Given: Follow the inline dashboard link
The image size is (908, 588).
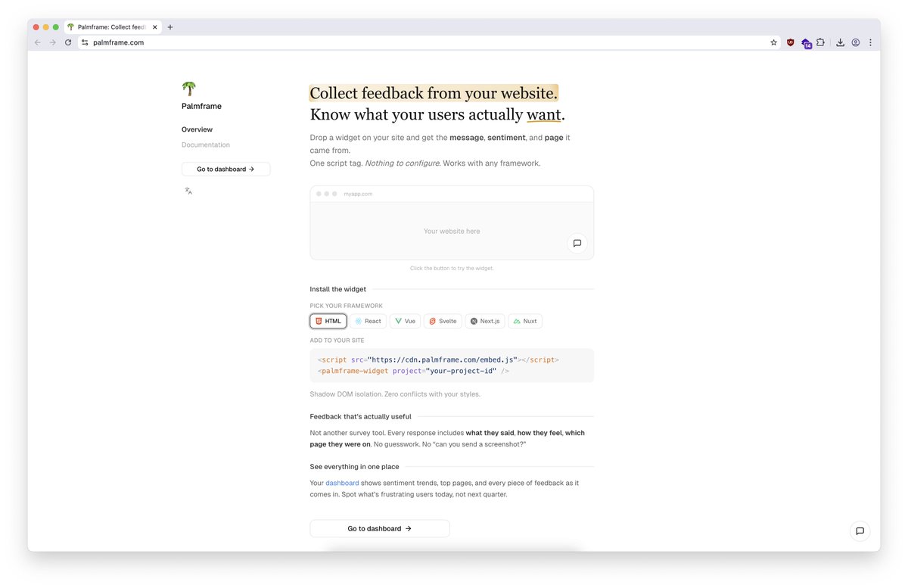Looking at the screenshot, I should [x=342, y=483].
